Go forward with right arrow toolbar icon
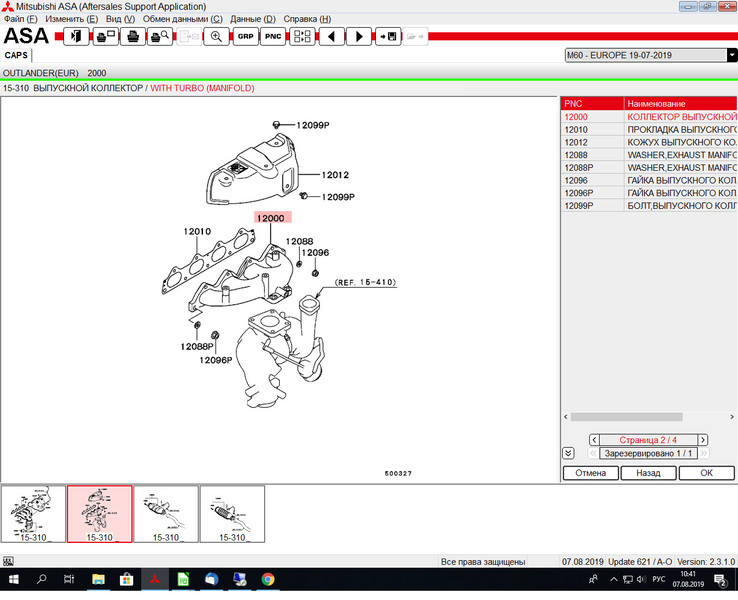This screenshot has height=600, width=738. click(359, 36)
